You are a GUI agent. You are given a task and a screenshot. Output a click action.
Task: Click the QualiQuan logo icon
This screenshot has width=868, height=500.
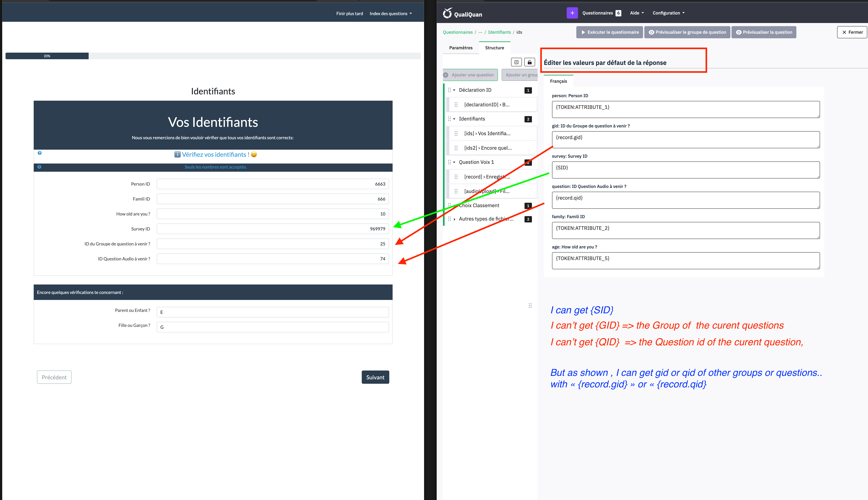[x=447, y=13]
